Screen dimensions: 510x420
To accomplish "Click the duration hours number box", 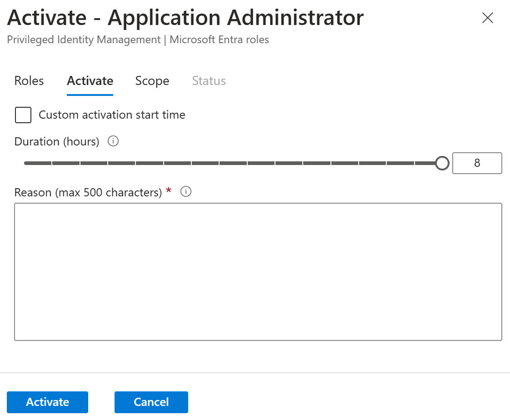I will [477, 163].
